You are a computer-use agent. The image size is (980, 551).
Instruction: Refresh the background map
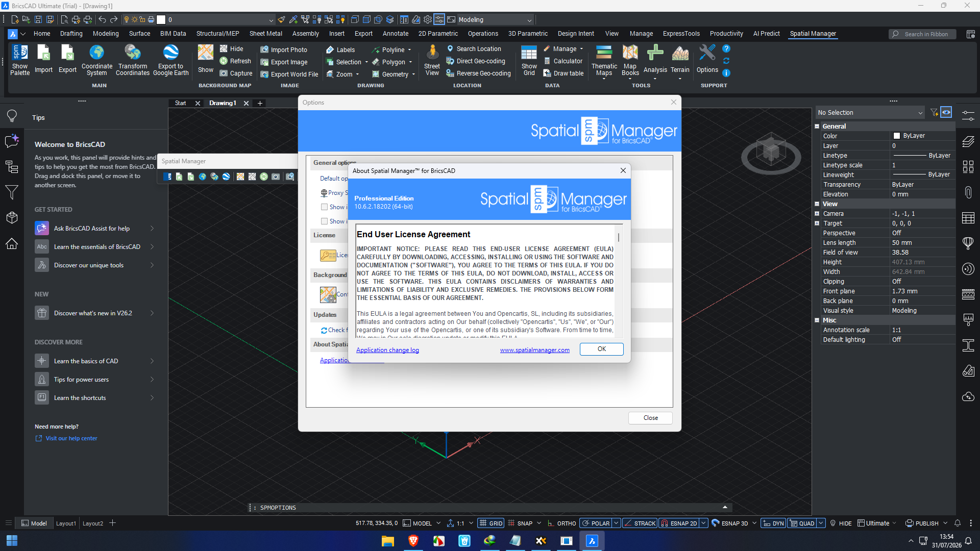[x=235, y=61]
